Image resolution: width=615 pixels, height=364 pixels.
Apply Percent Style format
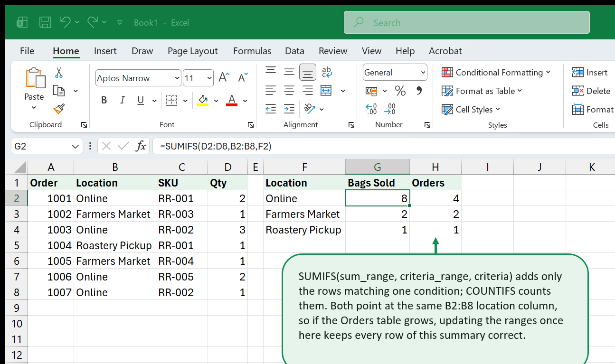coord(400,91)
